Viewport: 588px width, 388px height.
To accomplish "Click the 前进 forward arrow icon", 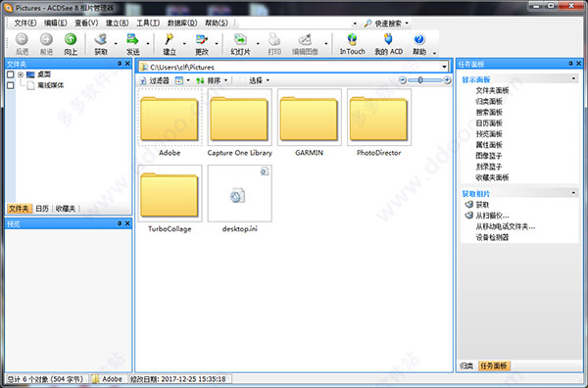I will tap(46, 39).
